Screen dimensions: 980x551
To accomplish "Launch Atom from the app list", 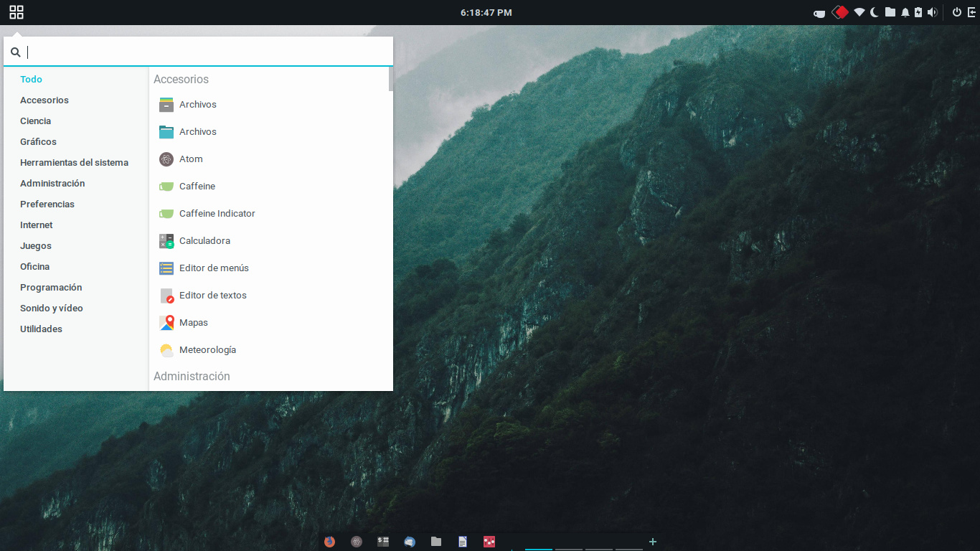I will (191, 159).
